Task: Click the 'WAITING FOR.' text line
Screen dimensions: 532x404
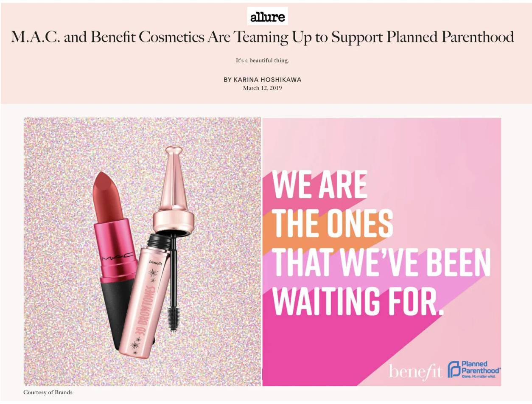Action: click(x=357, y=302)
